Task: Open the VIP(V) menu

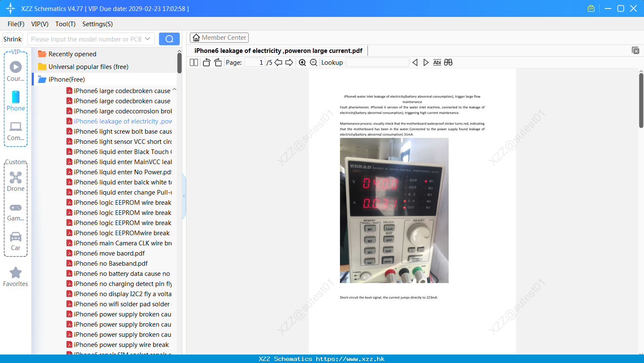Action: 40,24
